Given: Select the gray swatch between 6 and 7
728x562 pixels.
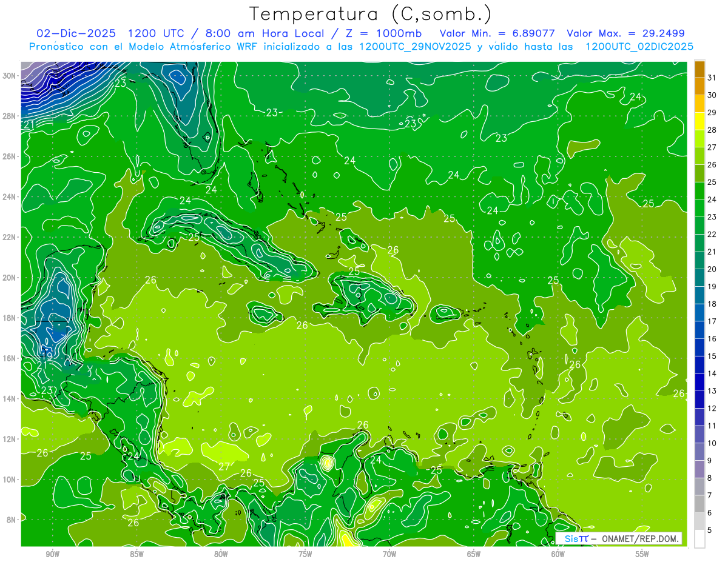Looking at the screenshot, I should coord(700,504).
